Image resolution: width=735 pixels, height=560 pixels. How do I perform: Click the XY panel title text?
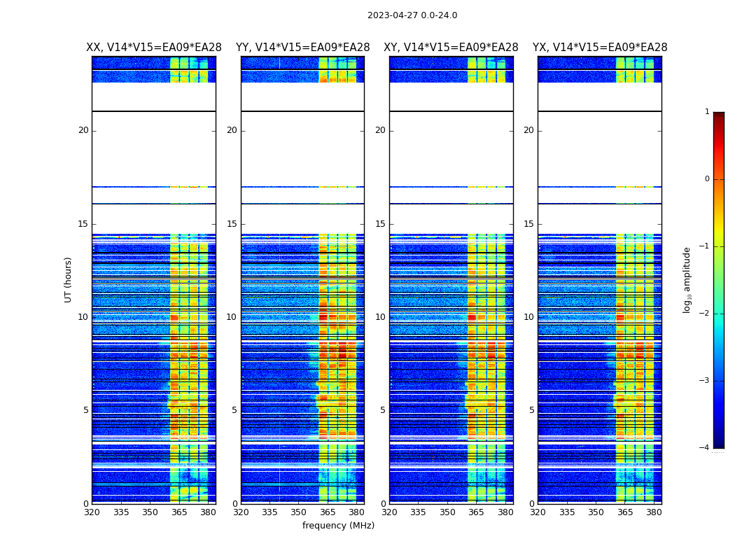click(x=451, y=48)
